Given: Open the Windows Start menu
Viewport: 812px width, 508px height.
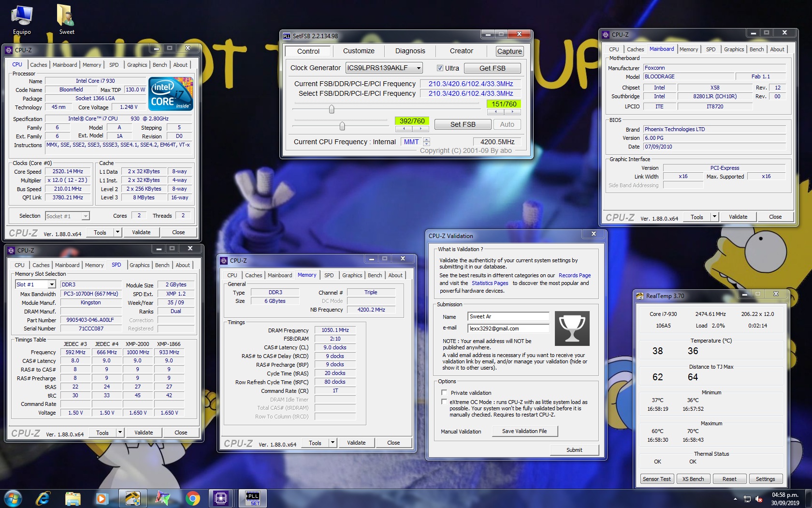Looking at the screenshot, I should 13,498.
